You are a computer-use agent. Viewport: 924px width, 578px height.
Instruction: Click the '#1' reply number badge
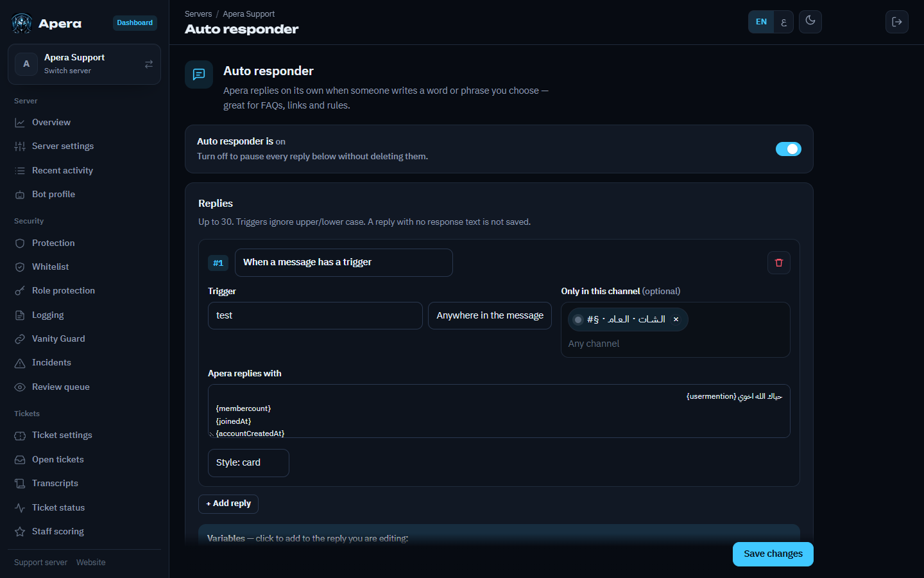[x=218, y=263]
